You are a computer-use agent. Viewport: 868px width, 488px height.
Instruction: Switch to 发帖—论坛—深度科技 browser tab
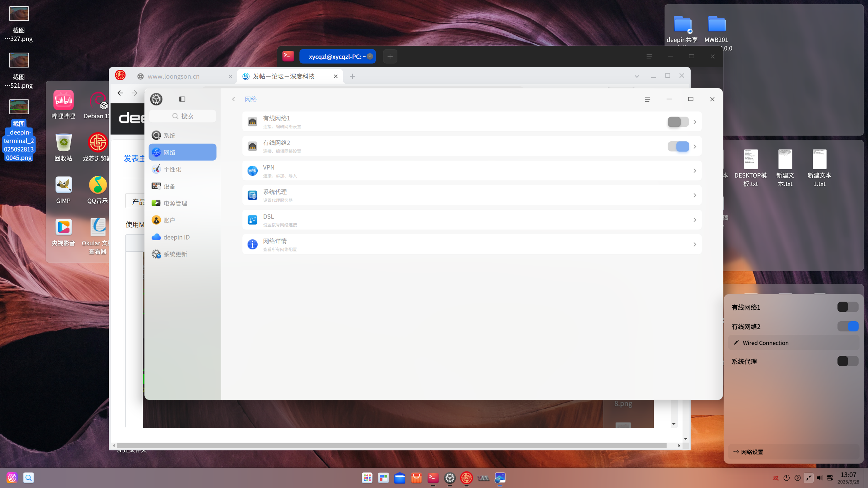click(290, 76)
